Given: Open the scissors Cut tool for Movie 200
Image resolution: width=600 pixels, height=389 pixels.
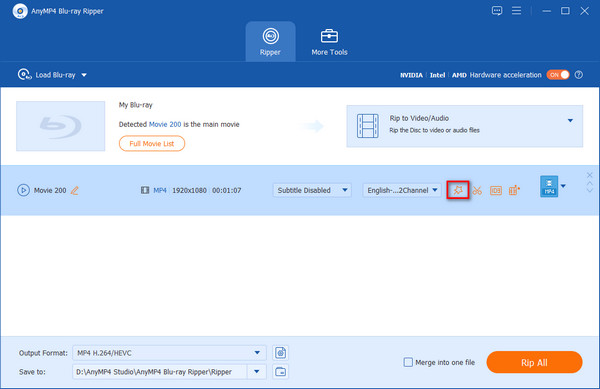Looking at the screenshot, I should pos(477,190).
